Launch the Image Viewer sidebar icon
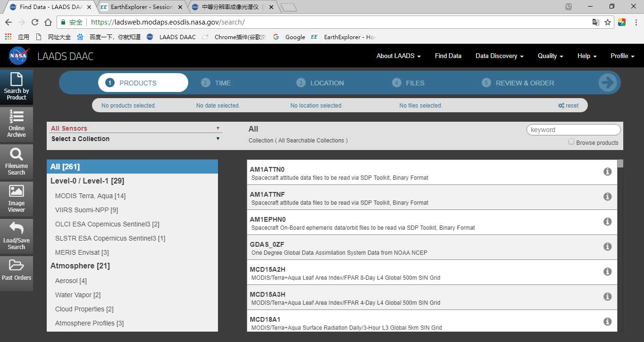This screenshot has height=342, width=644. point(17,199)
